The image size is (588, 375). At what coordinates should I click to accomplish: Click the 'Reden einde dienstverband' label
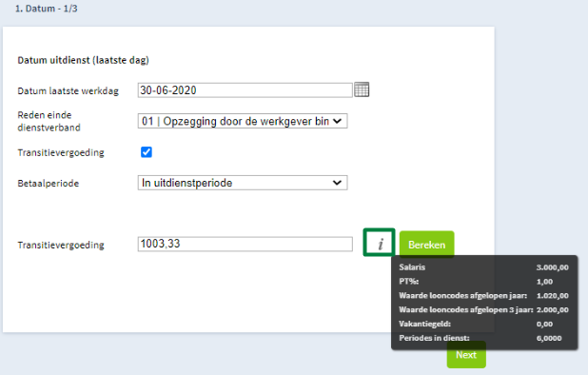click(49, 121)
